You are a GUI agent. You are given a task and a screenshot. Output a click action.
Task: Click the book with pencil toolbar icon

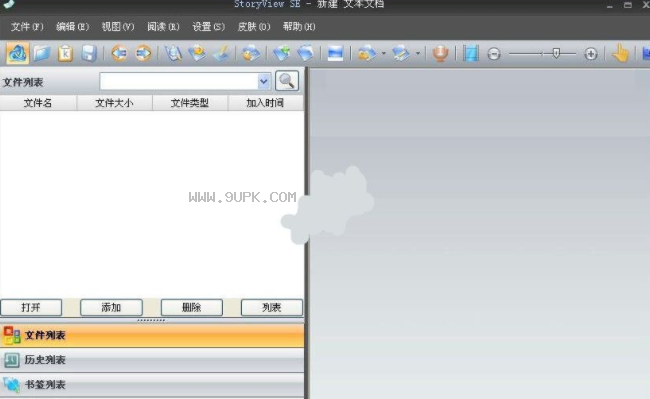pos(401,53)
